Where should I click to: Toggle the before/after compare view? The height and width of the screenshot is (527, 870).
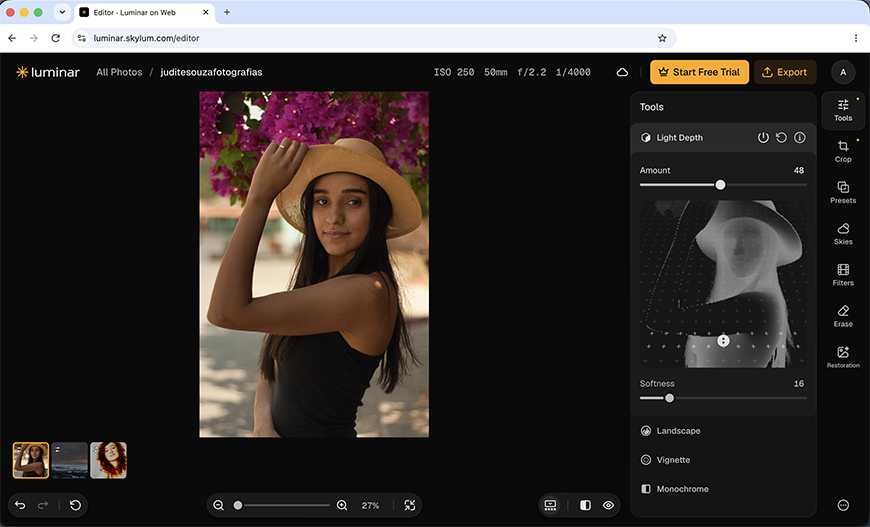[585, 505]
